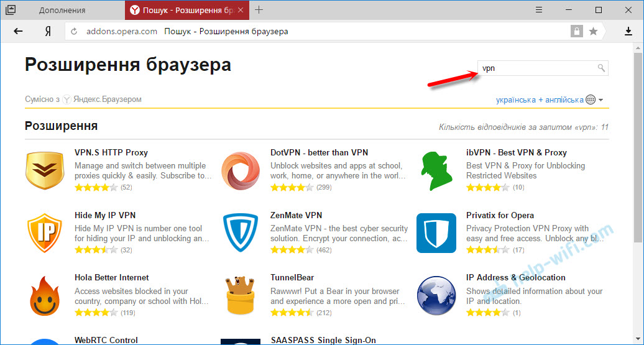
Task: Click the VPN.S star rating (52)
Action: 96,188
